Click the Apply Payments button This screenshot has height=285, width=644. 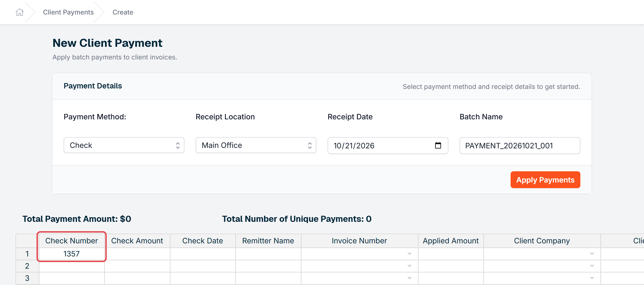click(x=545, y=180)
